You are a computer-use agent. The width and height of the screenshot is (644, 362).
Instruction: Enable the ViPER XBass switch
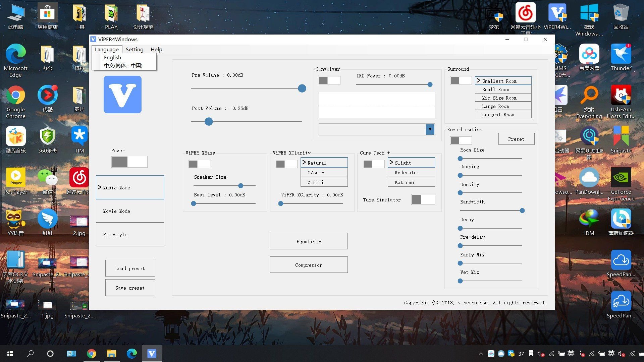199,164
